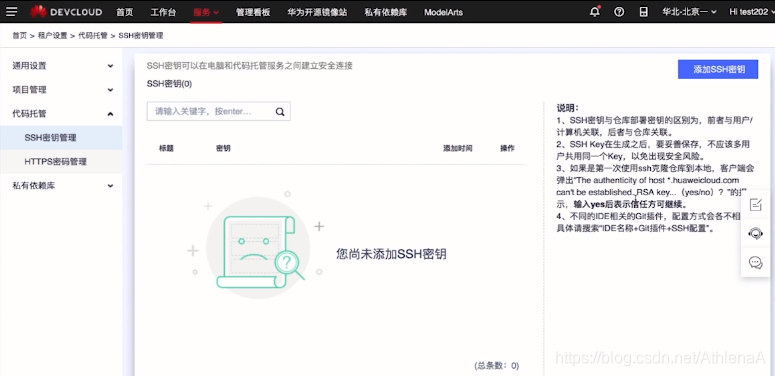Viewport: 775px width, 376px height.
Task: Expand the 私有依赖库 sidebar section
Action: pyautogui.click(x=61, y=186)
